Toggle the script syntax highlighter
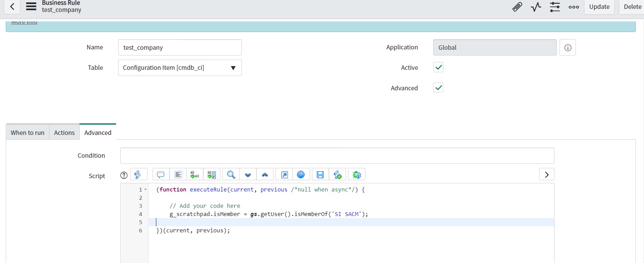The image size is (644, 263). [x=138, y=174]
